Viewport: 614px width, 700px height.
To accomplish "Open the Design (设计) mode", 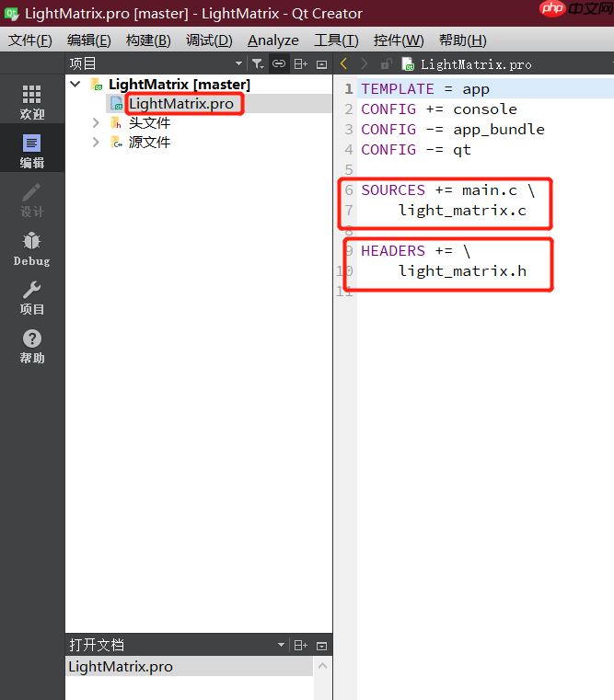I will [31, 200].
